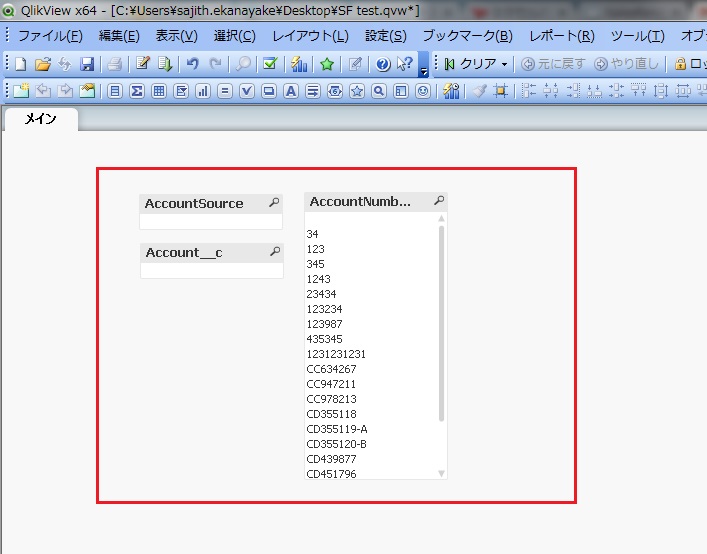The height and width of the screenshot is (554, 707).
Task: Add a new sheet
Action: [x=21, y=91]
